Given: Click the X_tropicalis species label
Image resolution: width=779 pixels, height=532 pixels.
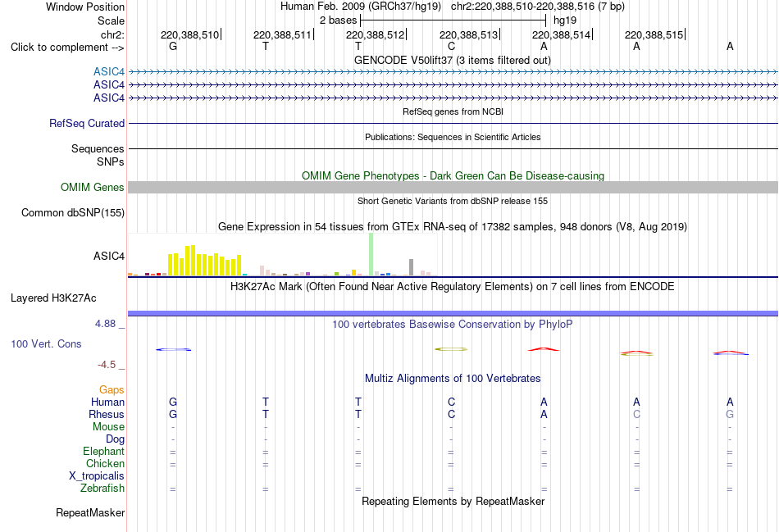Looking at the screenshot, I should click(x=97, y=476).
